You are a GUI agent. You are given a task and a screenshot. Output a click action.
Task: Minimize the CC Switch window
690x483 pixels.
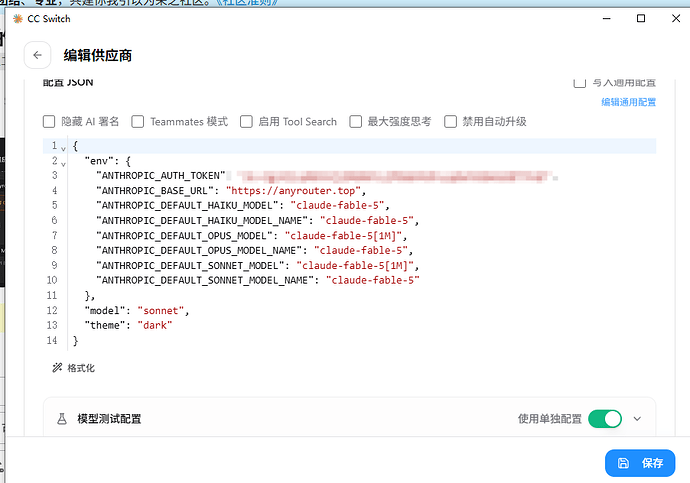(x=606, y=18)
